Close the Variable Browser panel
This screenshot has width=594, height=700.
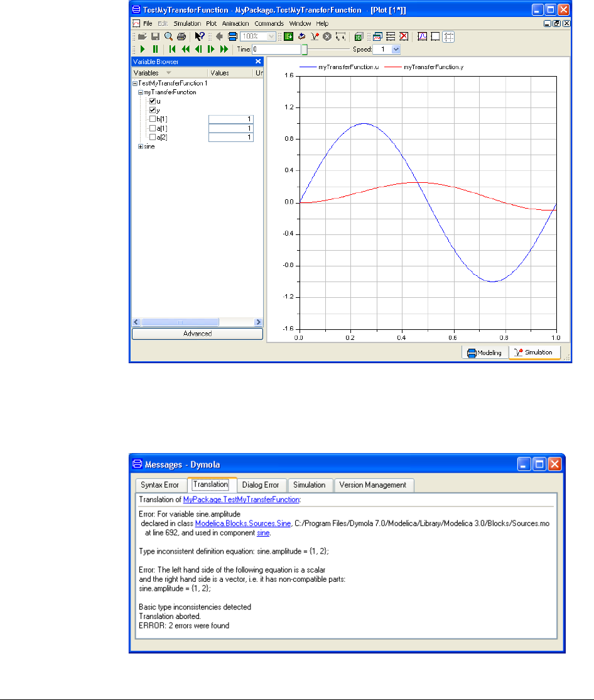point(258,62)
